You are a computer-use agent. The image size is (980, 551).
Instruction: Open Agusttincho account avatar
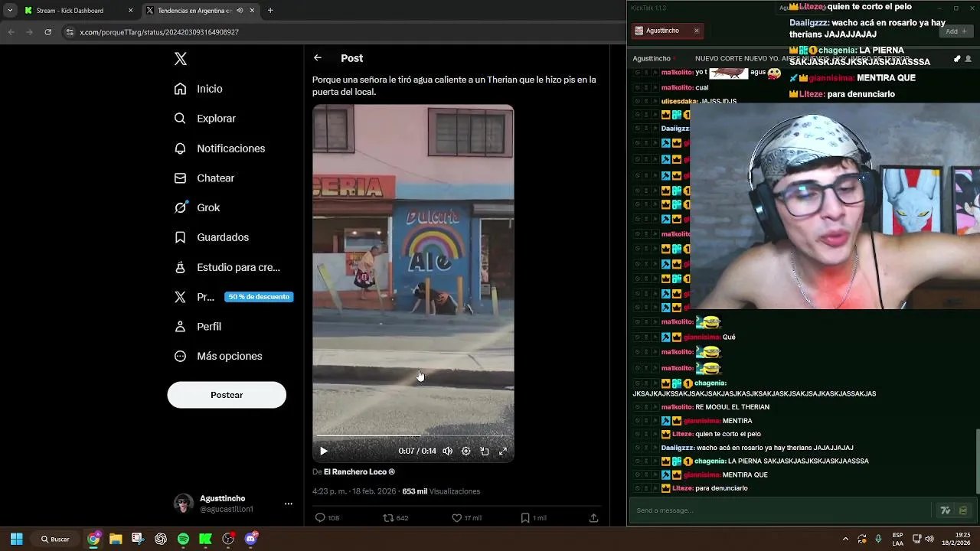184,504
